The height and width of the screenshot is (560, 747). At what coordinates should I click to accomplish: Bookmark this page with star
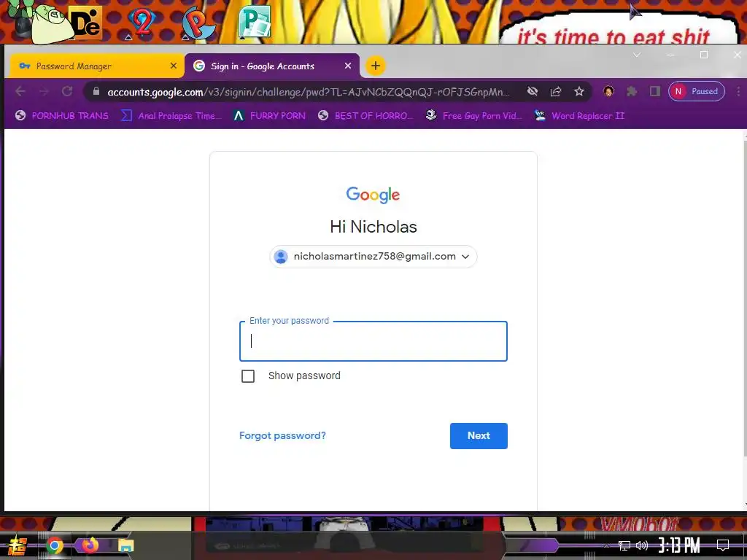[x=578, y=91]
